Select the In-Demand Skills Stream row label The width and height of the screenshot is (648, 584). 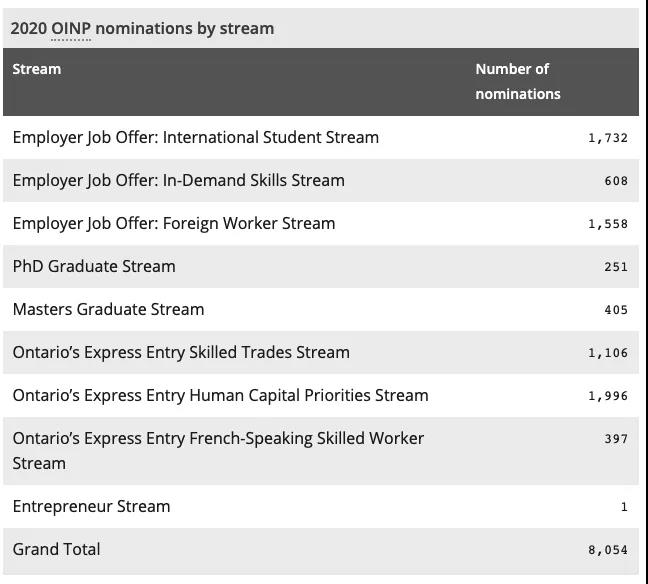(179, 180)
